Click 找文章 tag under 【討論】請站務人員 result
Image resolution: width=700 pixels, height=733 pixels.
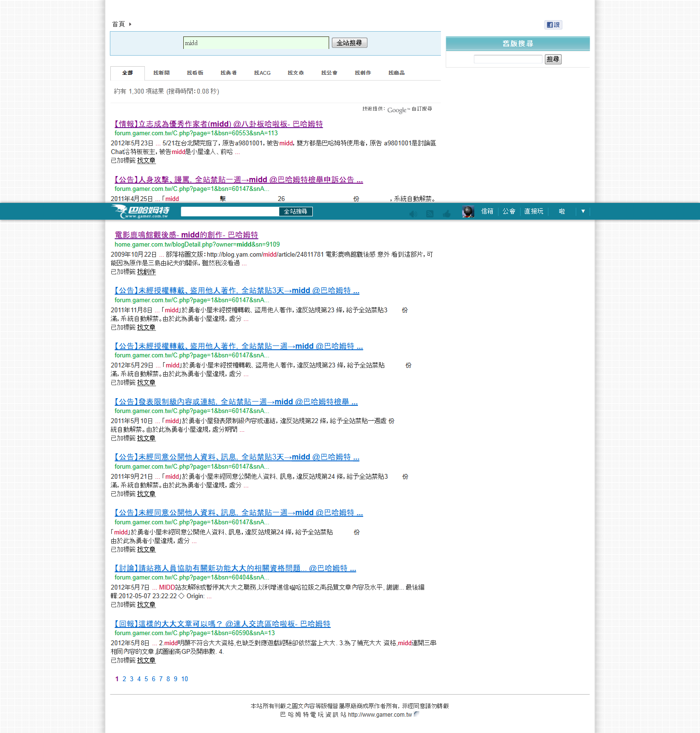point(146,605)
